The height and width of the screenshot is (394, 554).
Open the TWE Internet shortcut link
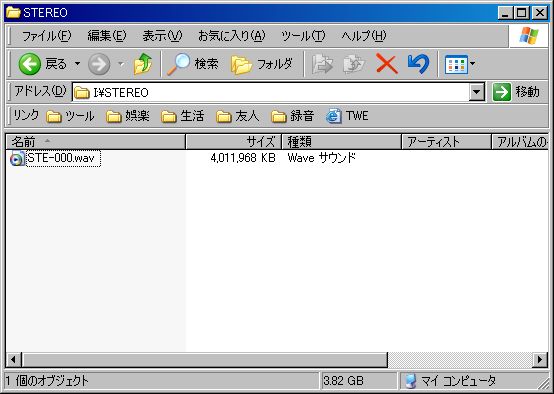tap(347, 116)
